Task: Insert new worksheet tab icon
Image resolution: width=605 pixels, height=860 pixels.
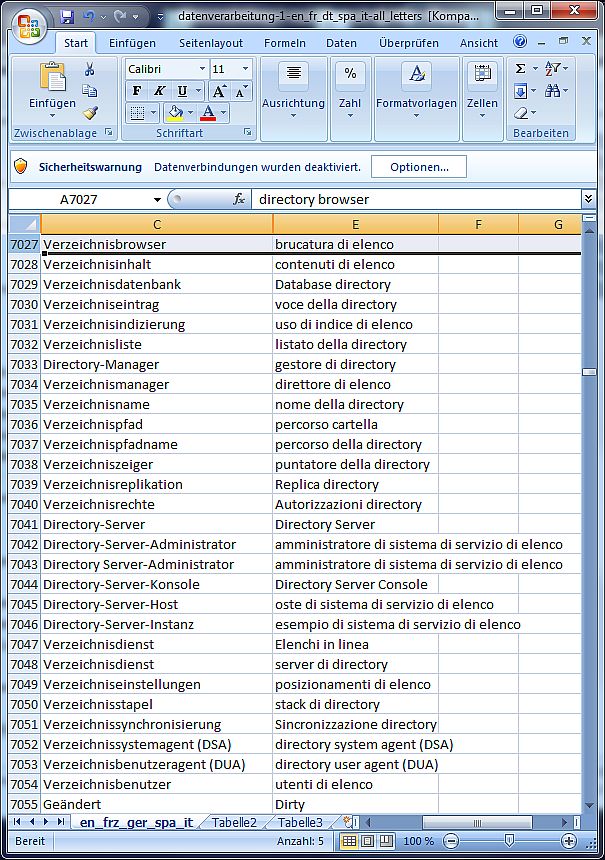Action: pyautogui.click(x=348, y=822)
